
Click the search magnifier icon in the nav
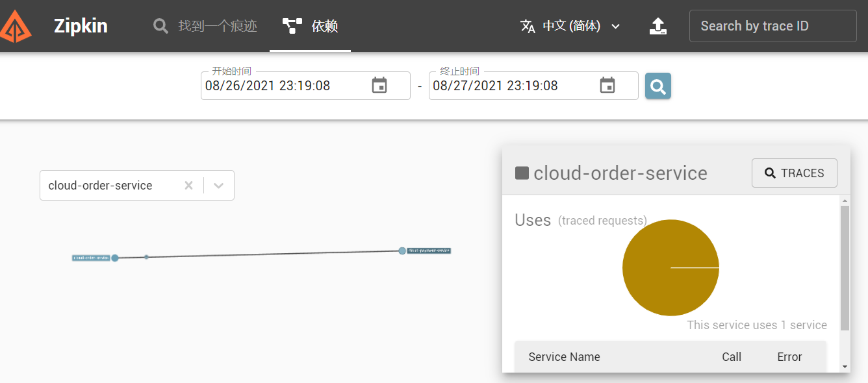[160, 26]
